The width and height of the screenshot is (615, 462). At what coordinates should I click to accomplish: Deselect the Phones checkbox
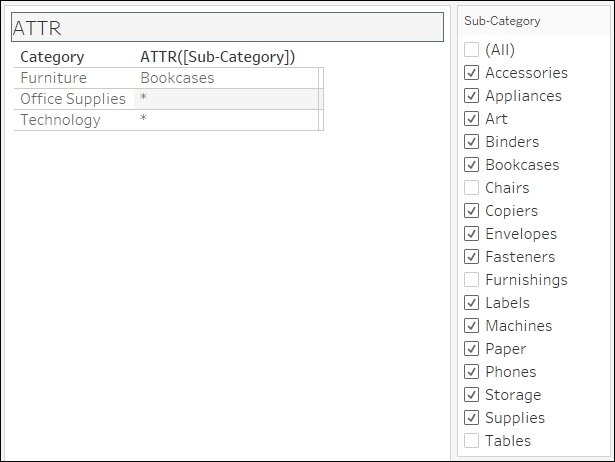(471, 371)
